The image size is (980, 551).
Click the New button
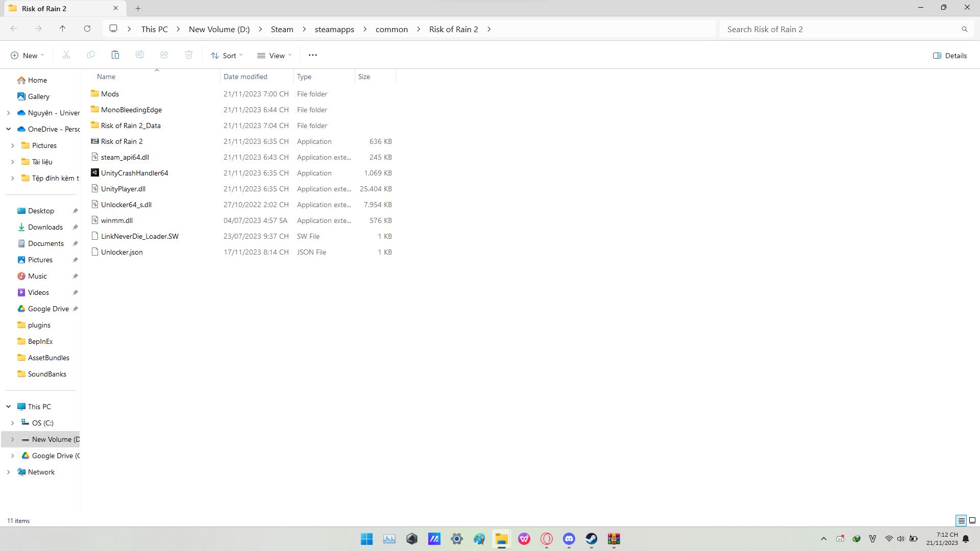(27, 56)
